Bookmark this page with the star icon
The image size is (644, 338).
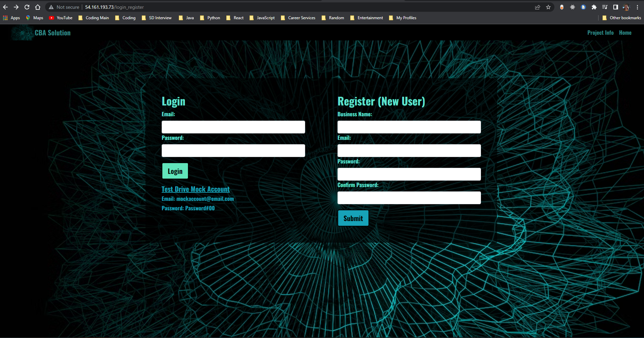548,7
